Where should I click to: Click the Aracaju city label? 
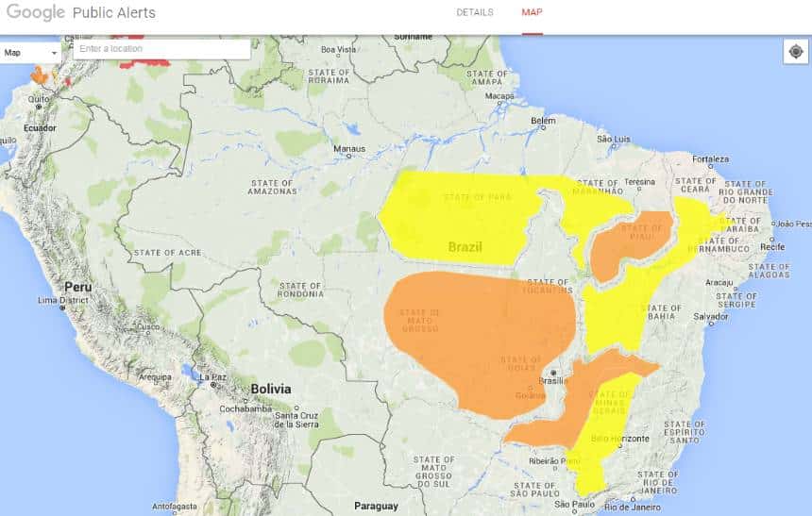click(719, 283)
